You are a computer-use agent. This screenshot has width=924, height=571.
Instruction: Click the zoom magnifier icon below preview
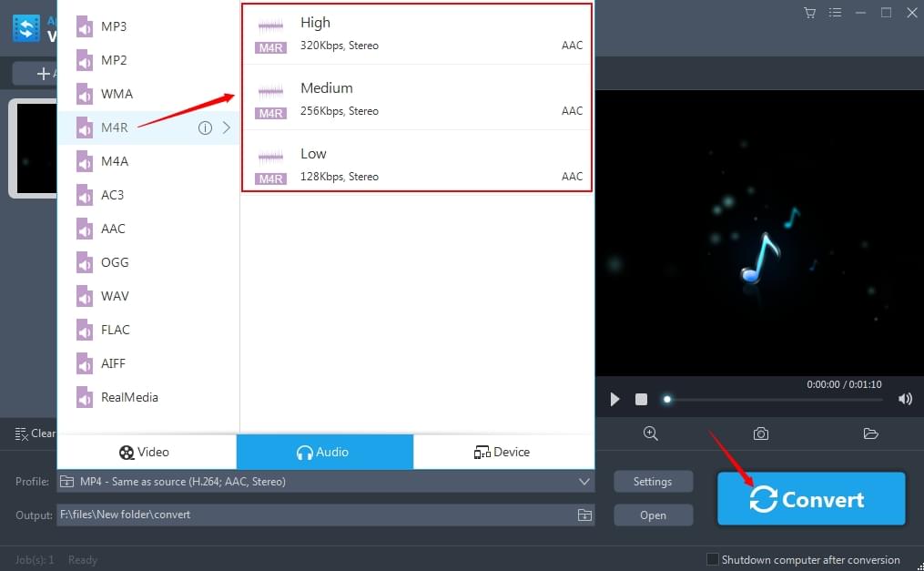[x=650, y=433]
